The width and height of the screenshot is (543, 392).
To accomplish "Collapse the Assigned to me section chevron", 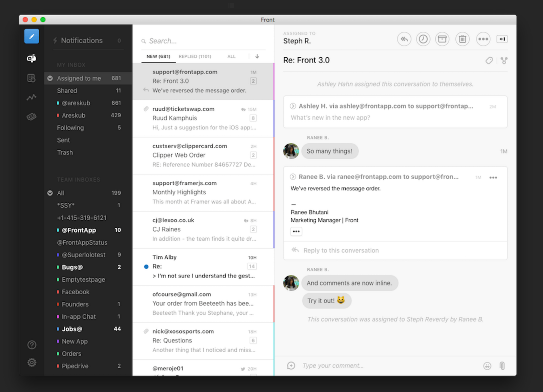I will click(x=50, y=78).
